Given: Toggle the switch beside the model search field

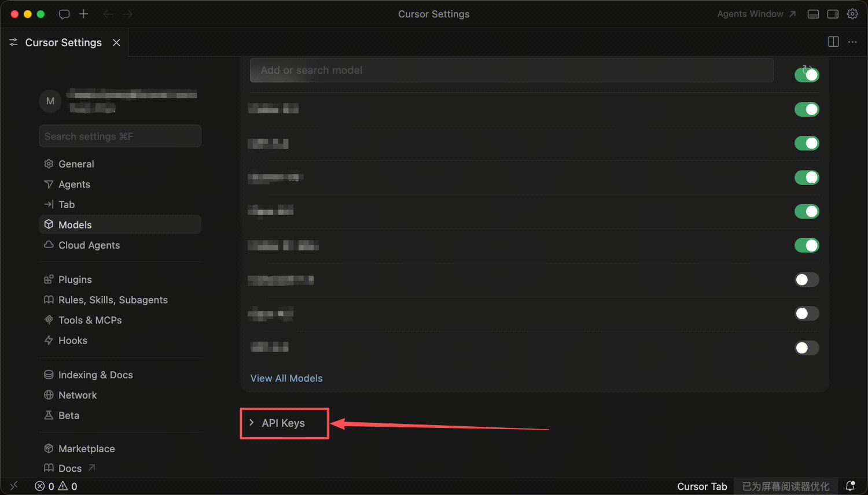Looking at the screenshot, I should point(807,75).
